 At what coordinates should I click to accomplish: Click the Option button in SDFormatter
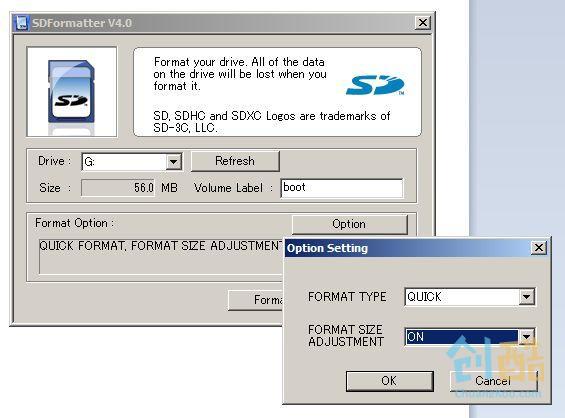point(350,224)
